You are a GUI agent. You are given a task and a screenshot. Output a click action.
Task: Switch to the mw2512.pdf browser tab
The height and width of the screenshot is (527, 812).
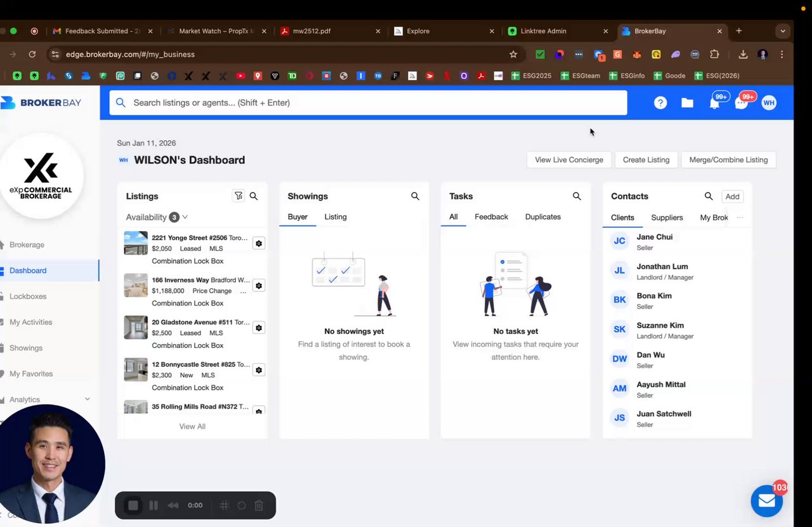click(330, 31)
